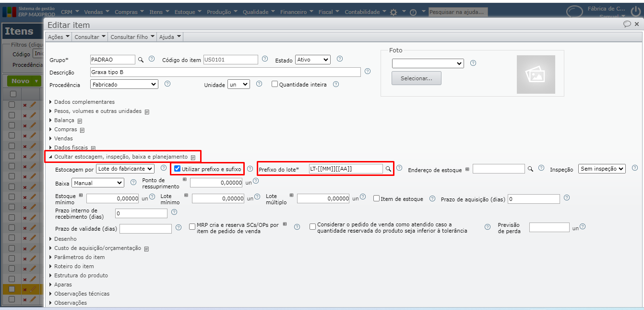Open the Ações menu in dialog toolbar
Image resolution: width=644 pixels, height=310 pixels.
click(x=59, y=37)
